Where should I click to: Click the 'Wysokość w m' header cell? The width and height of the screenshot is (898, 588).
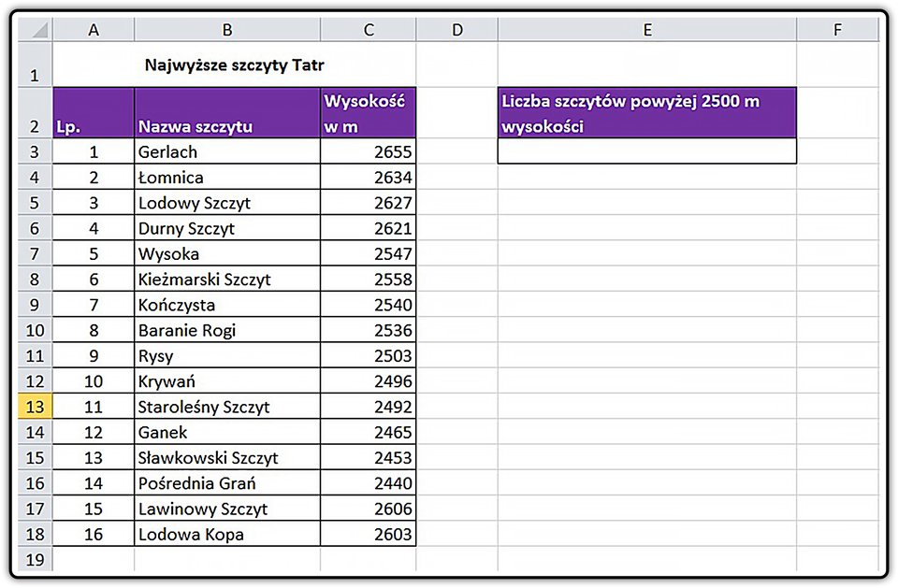point(369,113)
